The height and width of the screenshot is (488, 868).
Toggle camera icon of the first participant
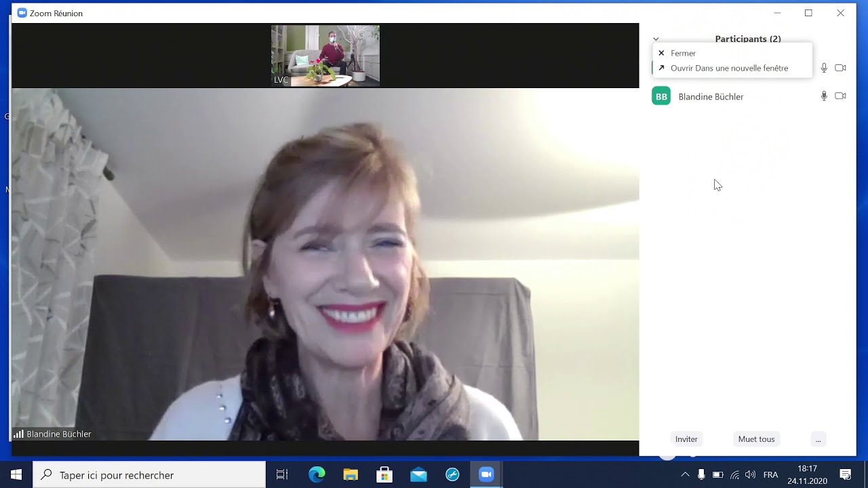point(840,68)
